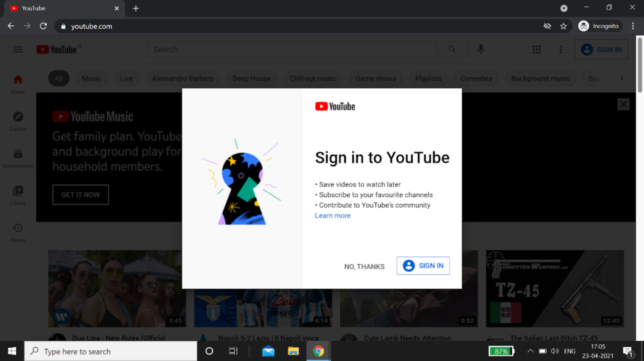Select the Deep House chip
644x361 pixels.
(252, 79)
